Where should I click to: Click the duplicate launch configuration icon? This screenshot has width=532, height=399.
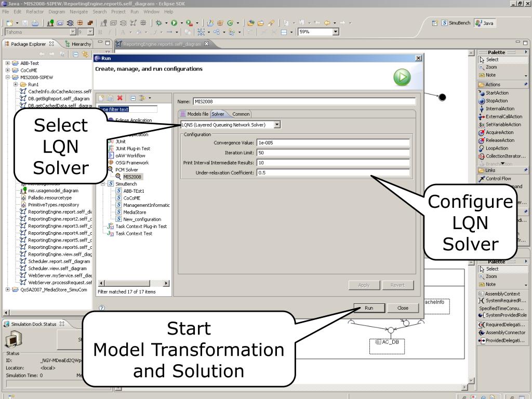[110, 98]
